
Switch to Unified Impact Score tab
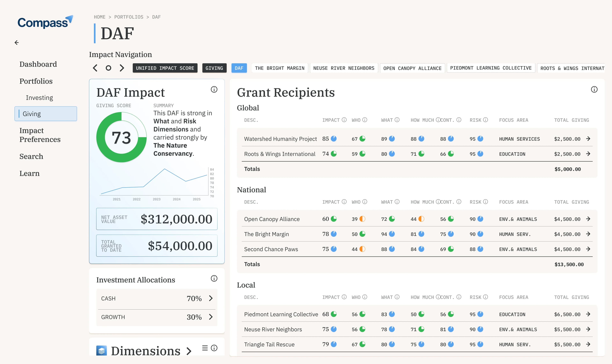pos(165,68)
